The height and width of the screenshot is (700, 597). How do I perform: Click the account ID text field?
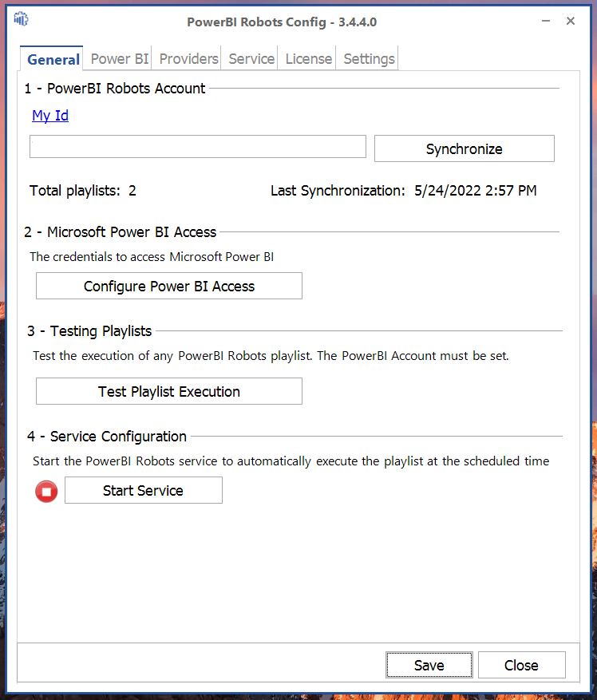point(197,147)
